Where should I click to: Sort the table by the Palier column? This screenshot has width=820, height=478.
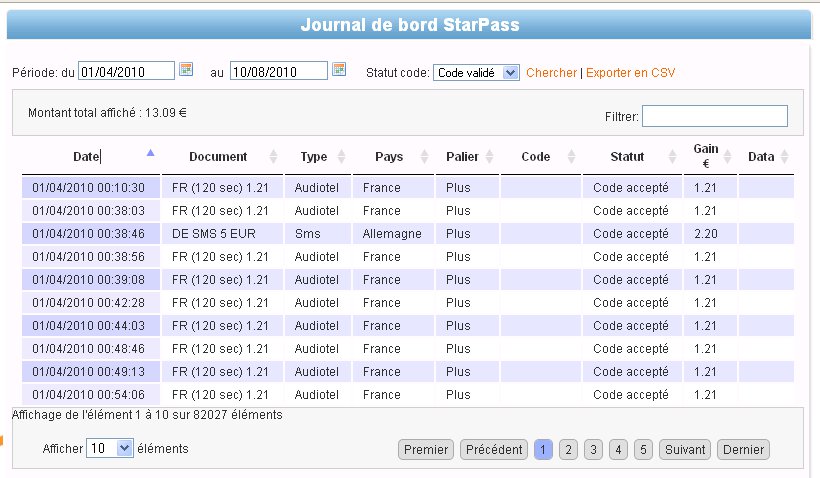point(467,156)
